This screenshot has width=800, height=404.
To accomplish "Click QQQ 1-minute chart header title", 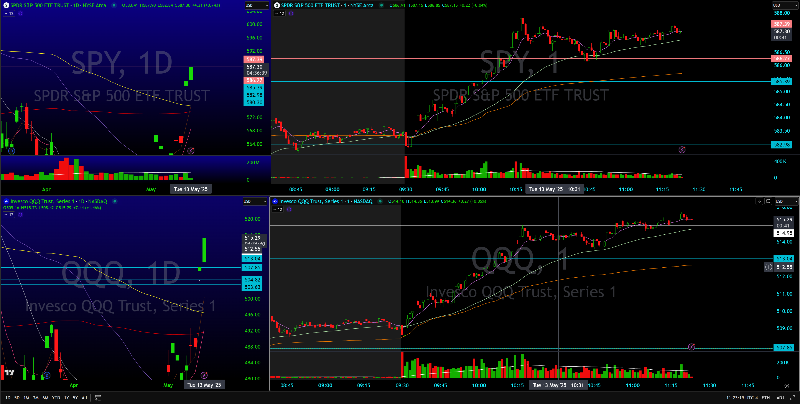I will 326,201.
